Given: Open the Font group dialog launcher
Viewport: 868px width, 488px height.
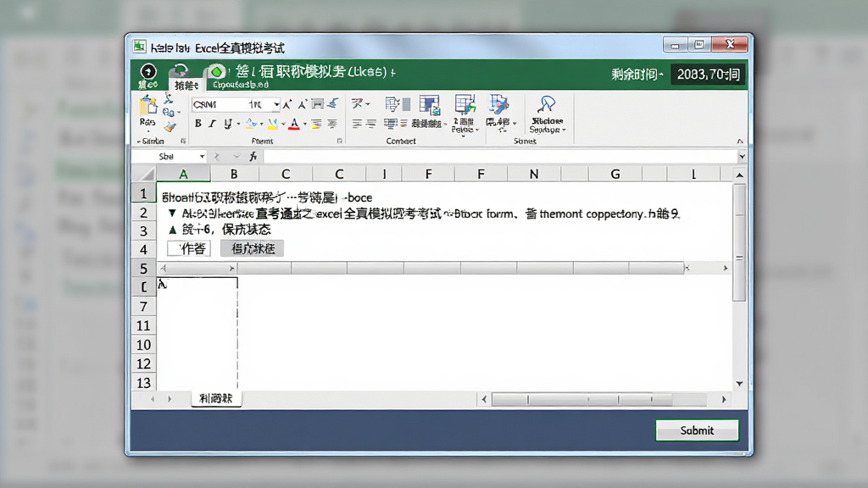Looking at the screenshot, I should (339, 141).
